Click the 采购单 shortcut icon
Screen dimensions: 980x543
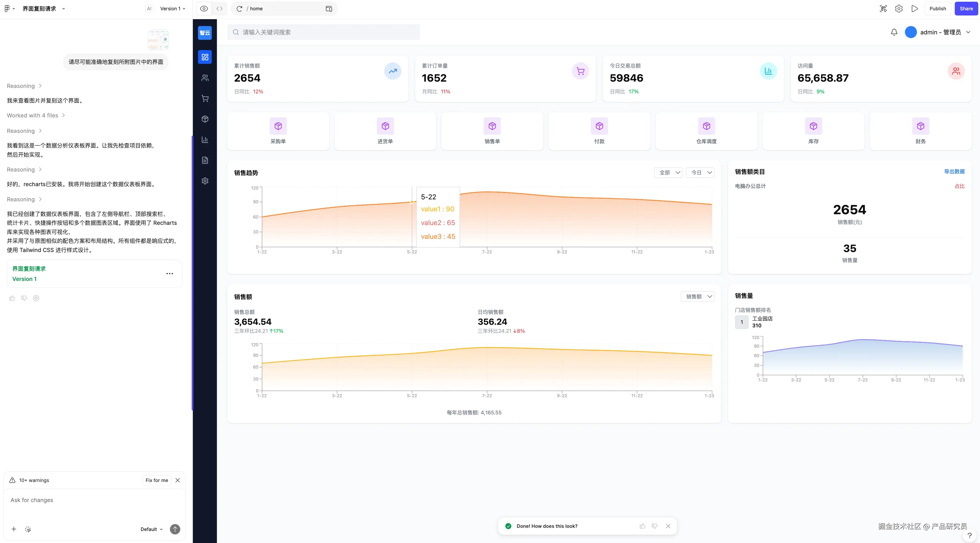[278, 126]
